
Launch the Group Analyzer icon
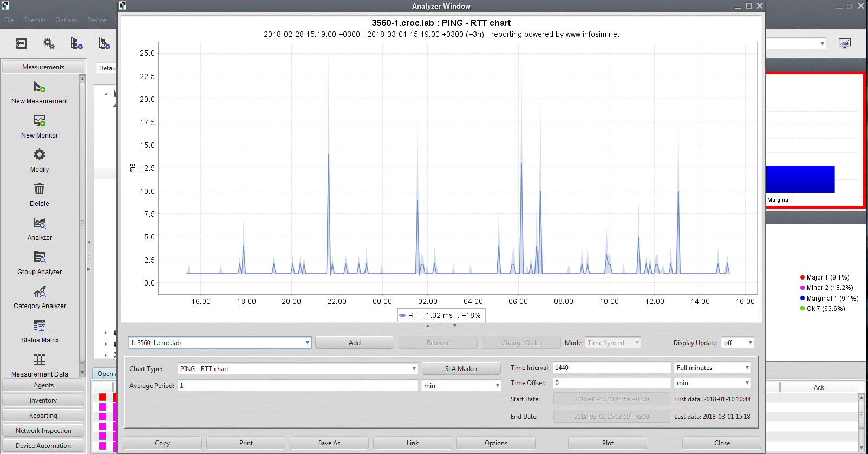40,257
